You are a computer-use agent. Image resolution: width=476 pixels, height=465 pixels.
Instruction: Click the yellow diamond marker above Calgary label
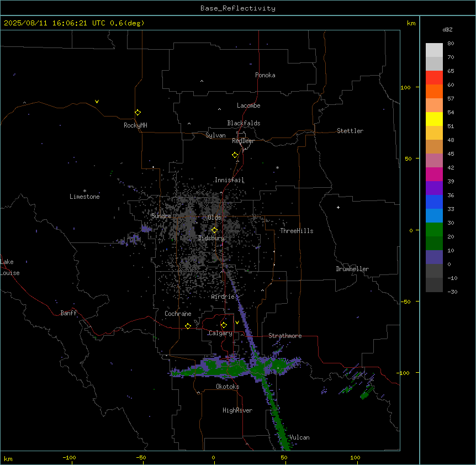[x=224, y=325]
